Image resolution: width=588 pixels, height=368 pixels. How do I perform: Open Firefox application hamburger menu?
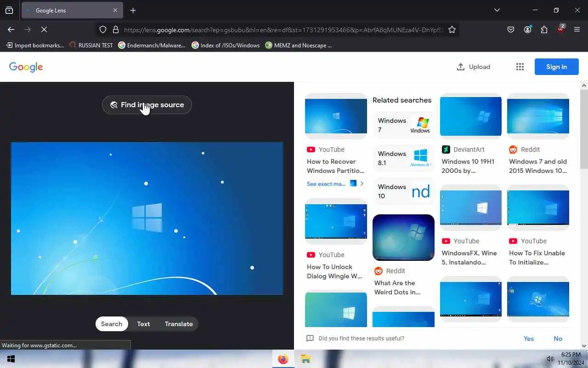pos(577,29)
